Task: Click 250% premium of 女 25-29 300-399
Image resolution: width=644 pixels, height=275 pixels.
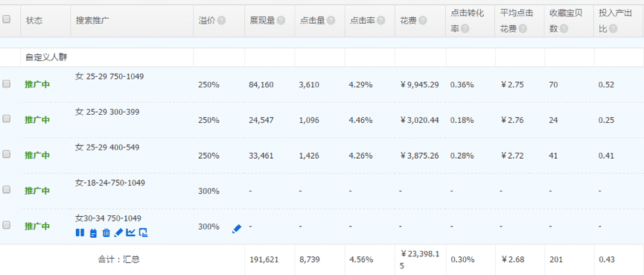Action: 208,121
